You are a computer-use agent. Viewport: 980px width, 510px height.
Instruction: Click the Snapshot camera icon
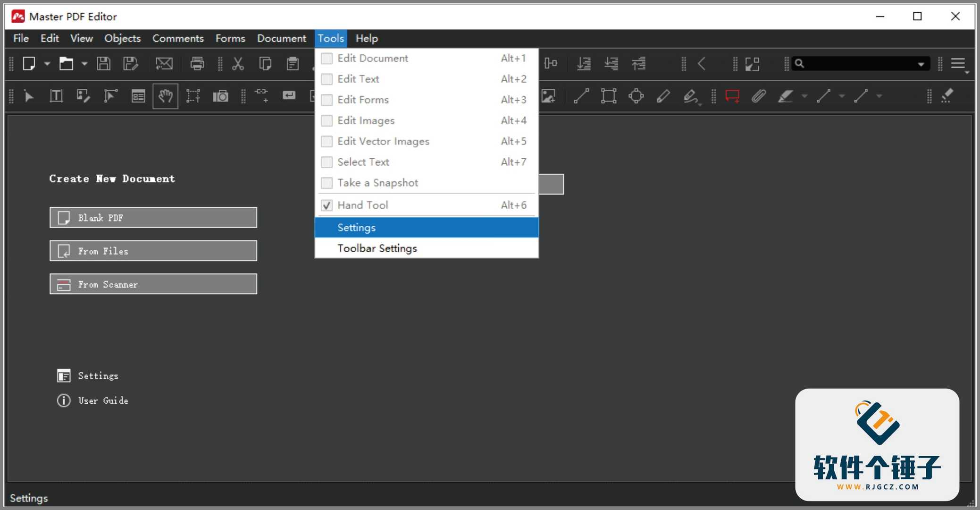(220, 96)
